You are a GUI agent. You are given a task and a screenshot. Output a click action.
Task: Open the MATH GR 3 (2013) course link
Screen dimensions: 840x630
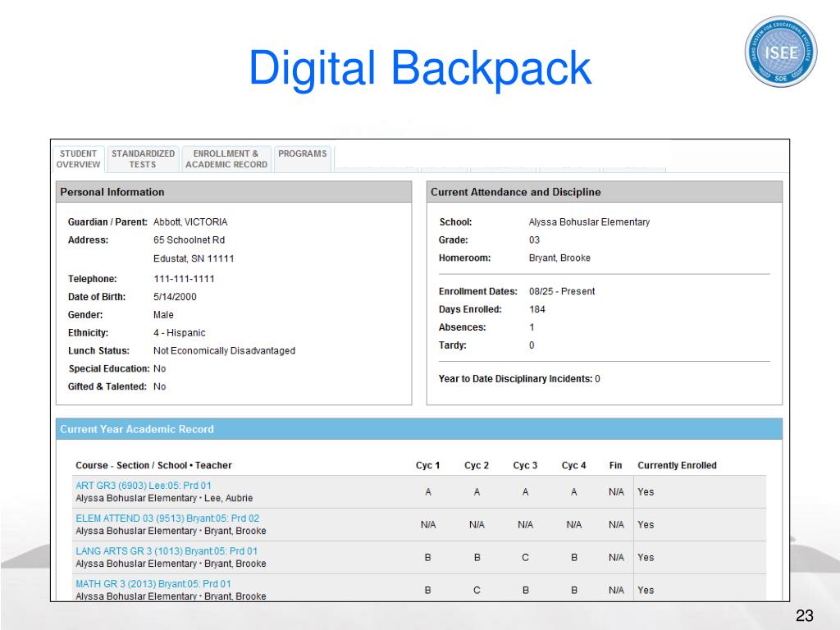click(153, 584)
